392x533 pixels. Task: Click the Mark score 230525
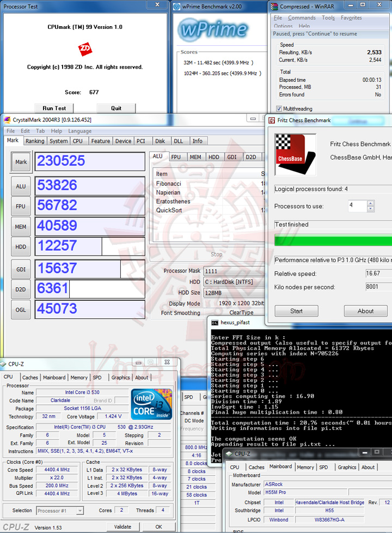[x=90, y=161]
